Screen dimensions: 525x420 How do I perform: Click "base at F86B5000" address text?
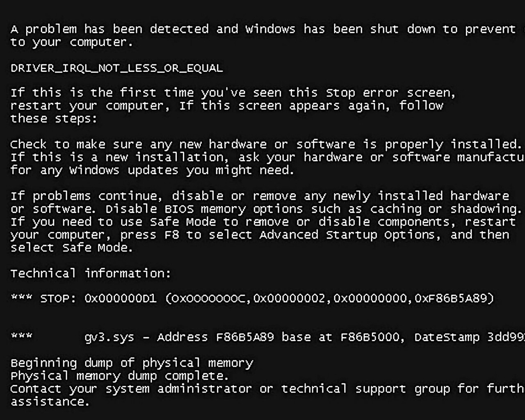coord(342,338)
